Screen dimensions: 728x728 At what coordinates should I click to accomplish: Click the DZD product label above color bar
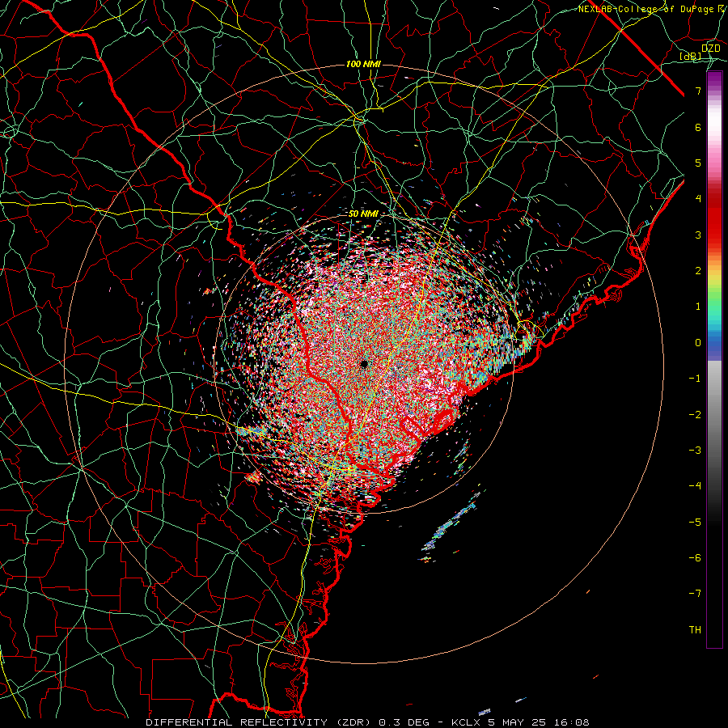point(710,49)
